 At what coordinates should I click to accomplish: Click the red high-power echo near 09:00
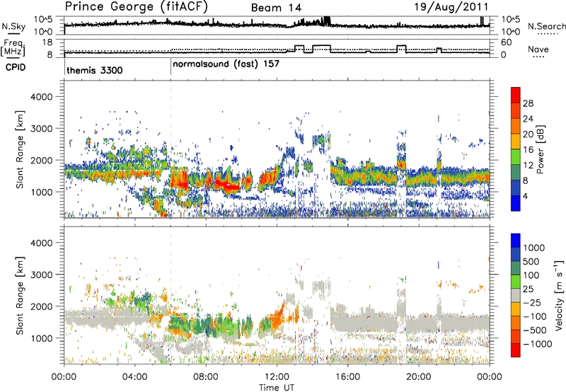(226, 185)
